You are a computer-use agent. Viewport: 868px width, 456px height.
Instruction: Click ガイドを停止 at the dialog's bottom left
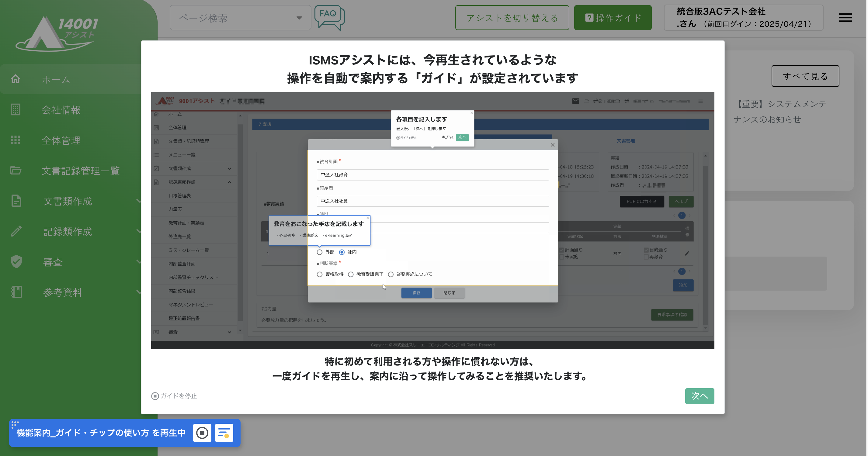(174, 396)
